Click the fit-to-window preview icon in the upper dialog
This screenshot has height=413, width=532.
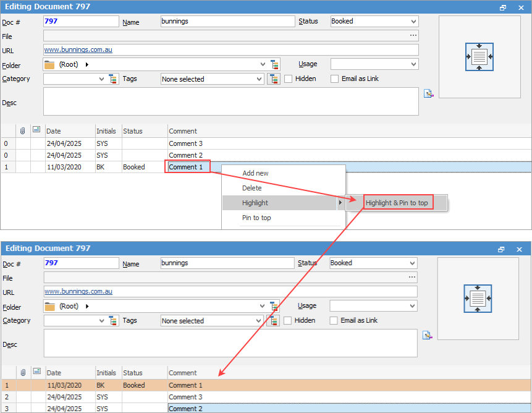(x=479, y=57)
